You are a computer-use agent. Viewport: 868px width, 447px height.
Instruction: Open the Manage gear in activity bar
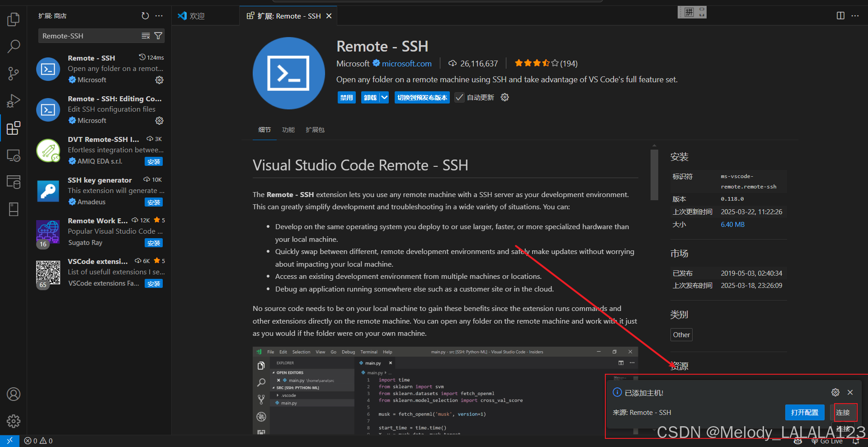click(14, 421)
